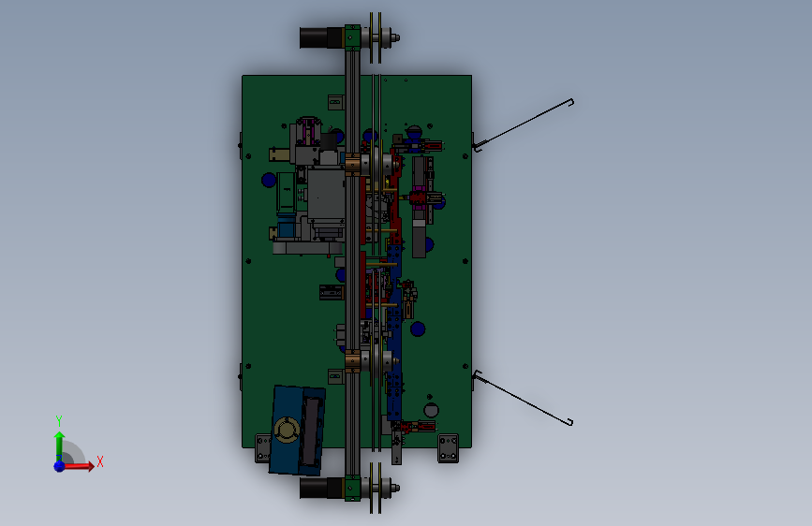
Task: Select the gray circular hole near bottom right
Action: (432, 411)
